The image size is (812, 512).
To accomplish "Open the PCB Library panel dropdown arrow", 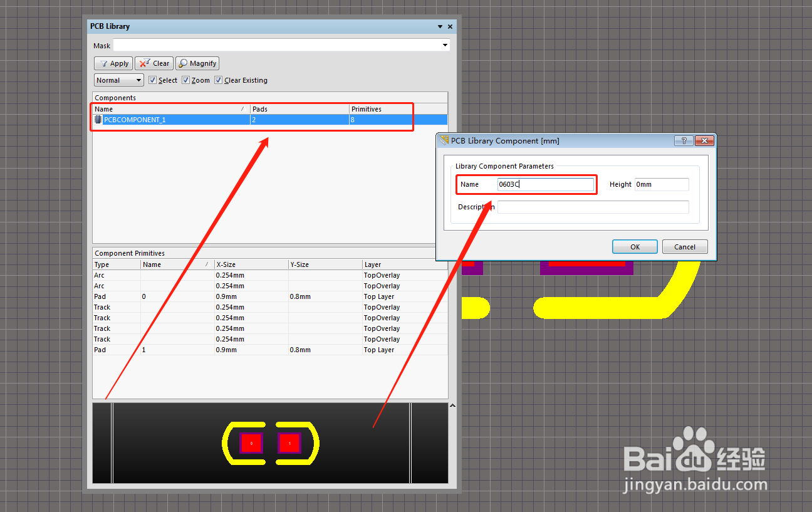I will click(x=440, y=27).
